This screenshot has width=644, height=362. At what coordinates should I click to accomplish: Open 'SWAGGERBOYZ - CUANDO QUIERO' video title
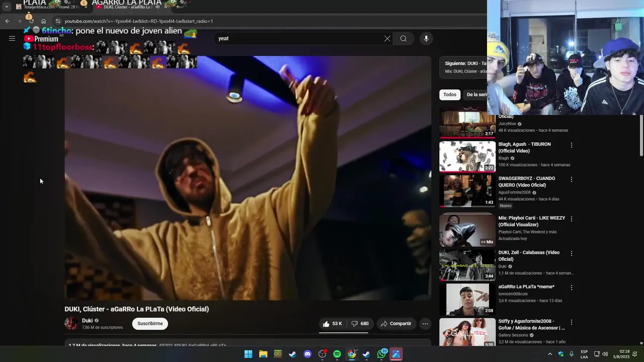527,182
